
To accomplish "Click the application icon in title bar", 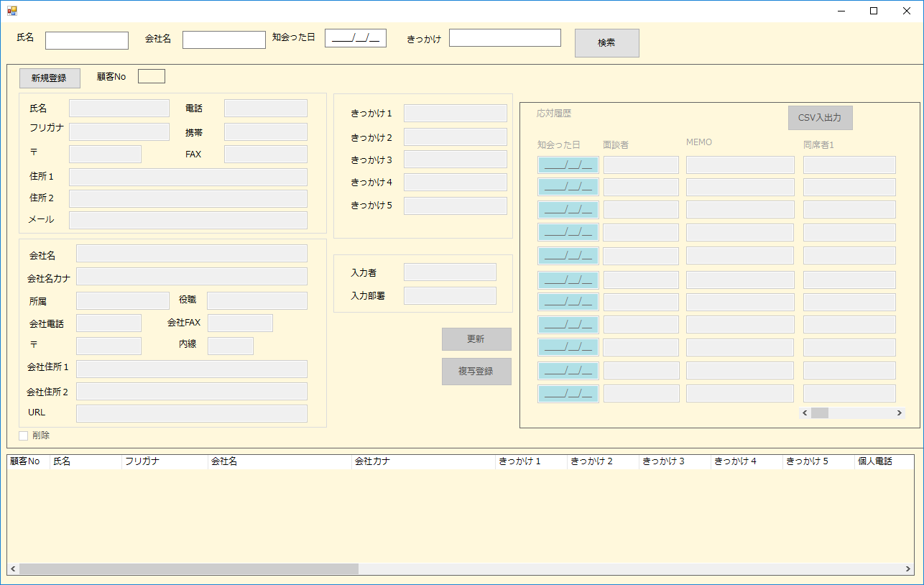I will pyautogui.click(x=12, y=11).
